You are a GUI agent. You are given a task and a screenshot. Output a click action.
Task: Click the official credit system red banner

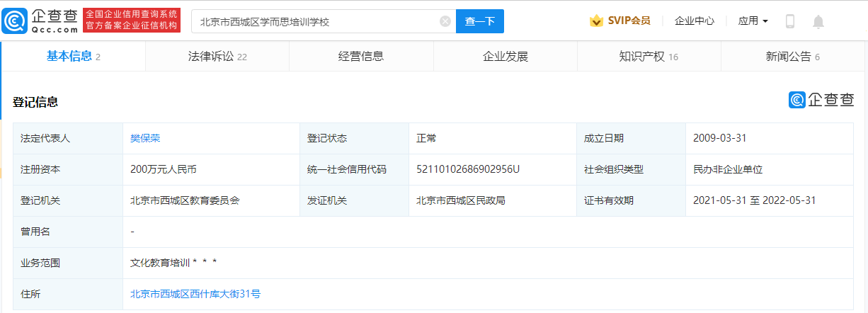132,21
